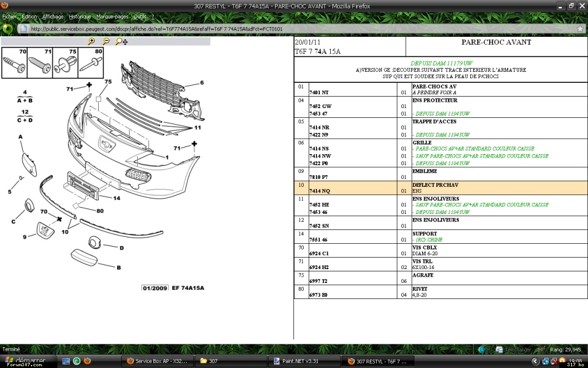Click callout number 9 beside emblem

tap(25, 236)
